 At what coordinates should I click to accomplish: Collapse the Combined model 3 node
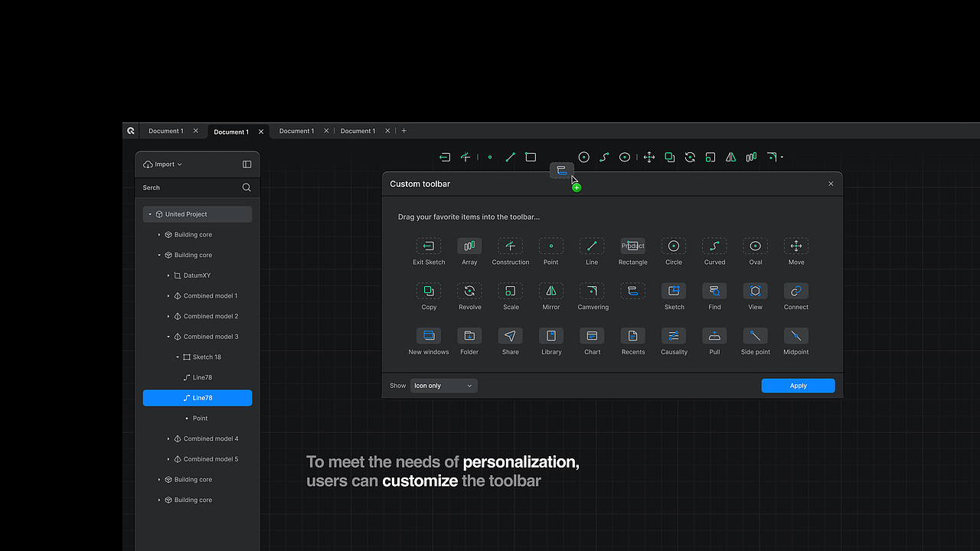tap(168, 337)
